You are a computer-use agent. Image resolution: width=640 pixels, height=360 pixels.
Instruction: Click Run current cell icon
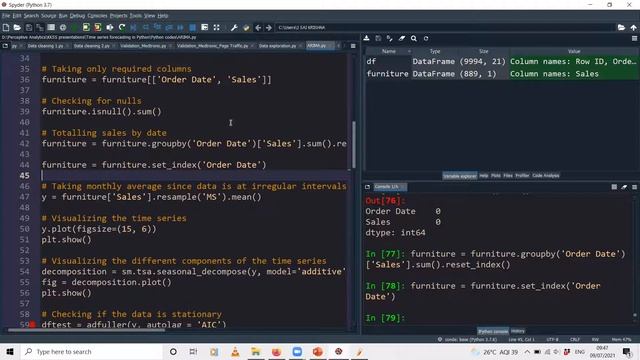coord(86,27)
